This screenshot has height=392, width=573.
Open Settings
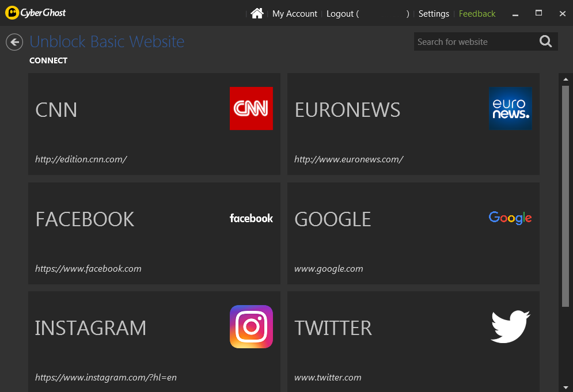pos(434,14)
